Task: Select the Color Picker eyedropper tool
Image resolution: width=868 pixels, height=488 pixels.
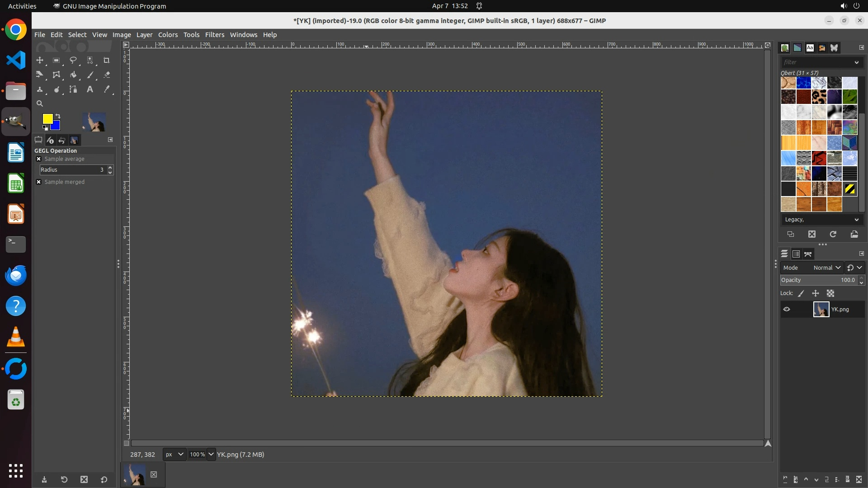Action: coord(107,89)
